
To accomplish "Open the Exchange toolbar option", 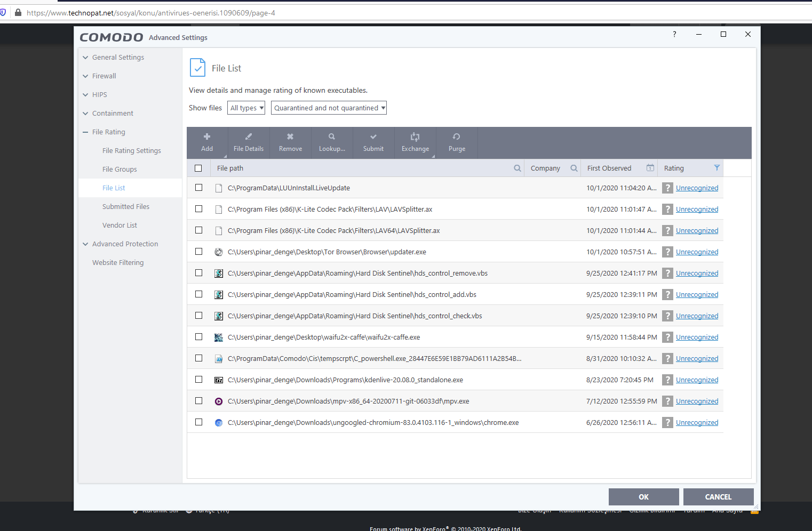I will click(415, 143).
